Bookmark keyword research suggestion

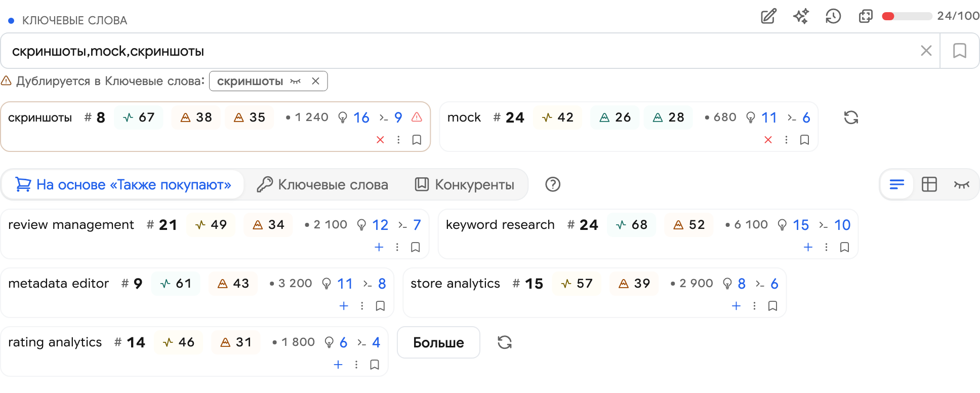[844, 247]
